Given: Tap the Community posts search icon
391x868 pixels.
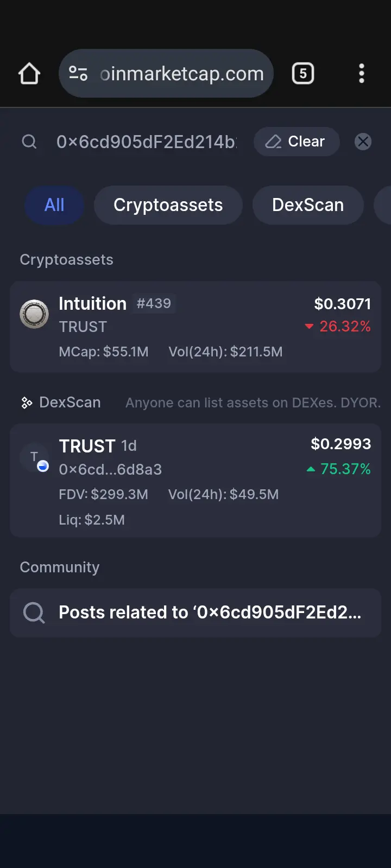Looking at the screenshot, I should (34, 612).
